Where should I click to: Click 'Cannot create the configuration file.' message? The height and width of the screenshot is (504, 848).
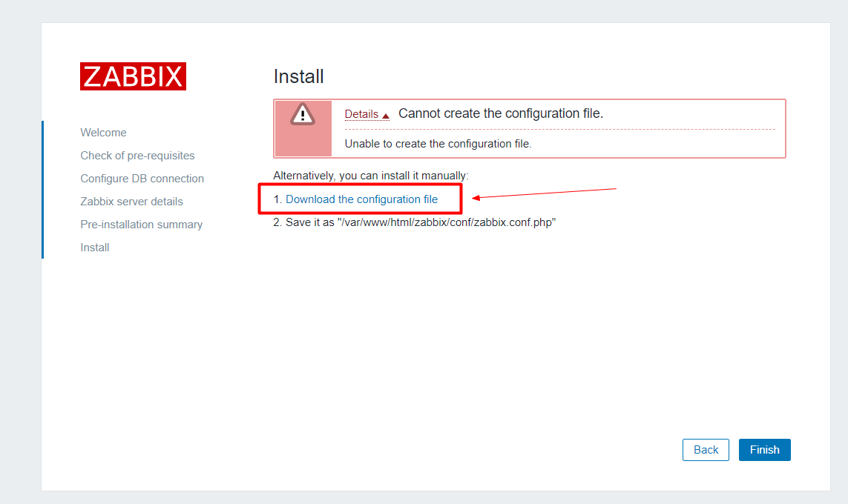pyautogui.click(x=501, y=113)
